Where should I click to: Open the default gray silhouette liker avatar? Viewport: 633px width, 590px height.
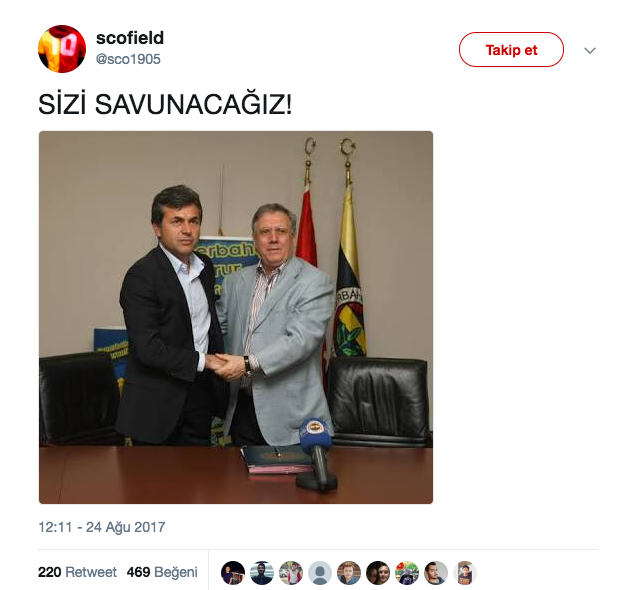(320, 573)
